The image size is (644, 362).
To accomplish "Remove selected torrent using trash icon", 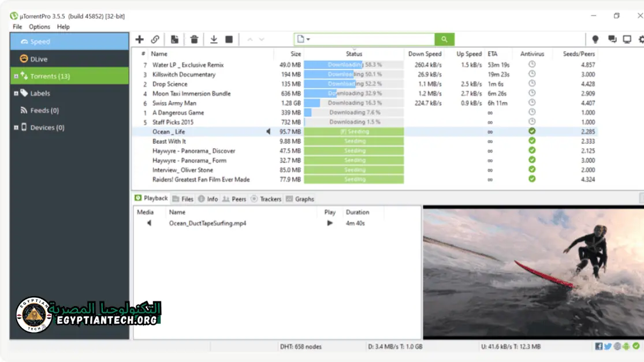I will pyautogui.click(x=194, y=39).
